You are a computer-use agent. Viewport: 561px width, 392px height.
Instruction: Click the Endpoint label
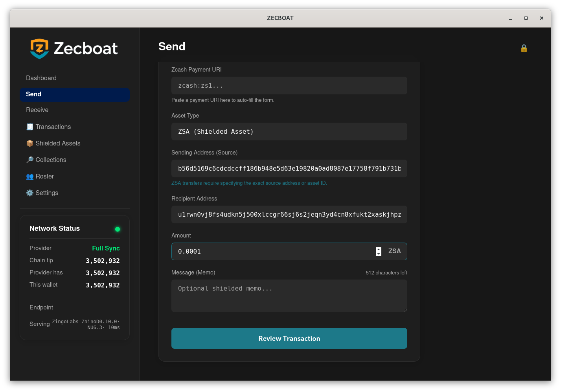pyautogui.click(x=41, y=307)
